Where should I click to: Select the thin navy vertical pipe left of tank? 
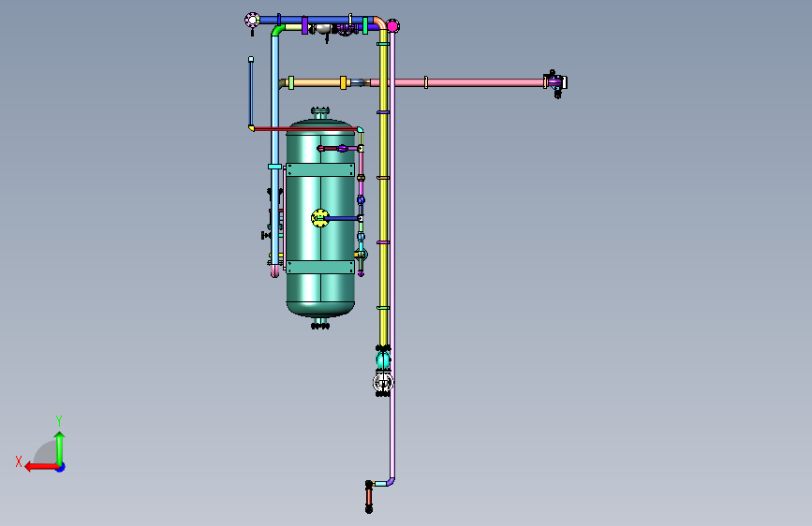251,94
